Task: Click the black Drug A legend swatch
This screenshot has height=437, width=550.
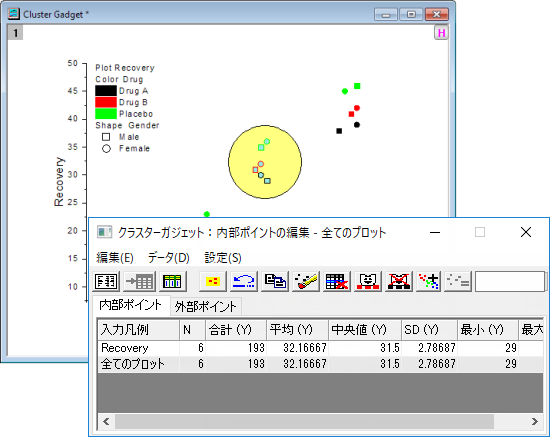Action: [106, 90]
